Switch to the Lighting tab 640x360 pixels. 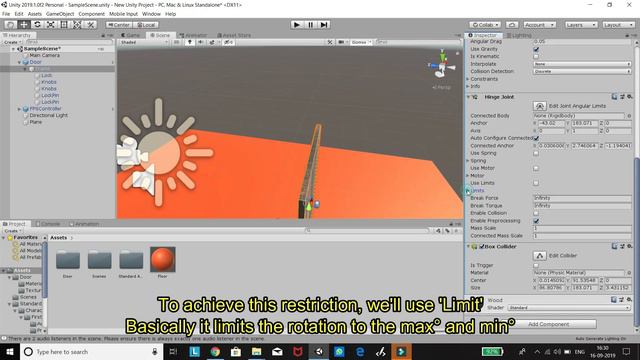(x=519, y=36)
